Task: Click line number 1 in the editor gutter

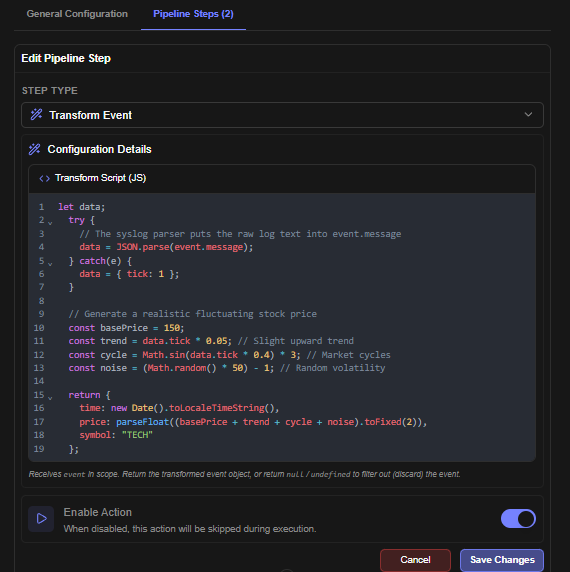Action: 41,207
